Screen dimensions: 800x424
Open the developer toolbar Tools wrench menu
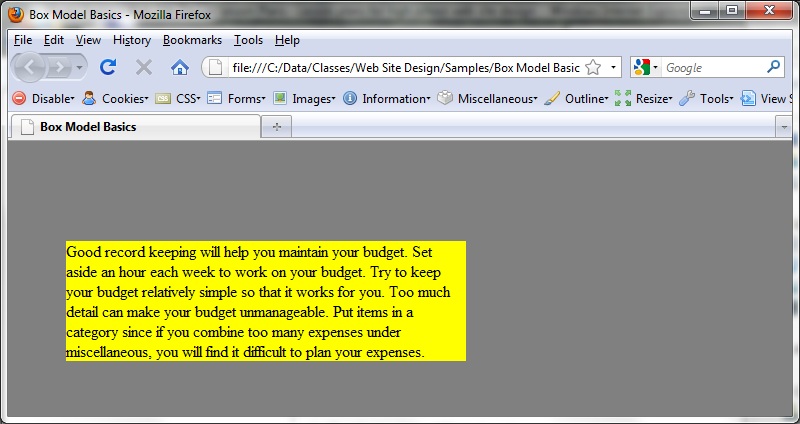(x=716, y=98)
